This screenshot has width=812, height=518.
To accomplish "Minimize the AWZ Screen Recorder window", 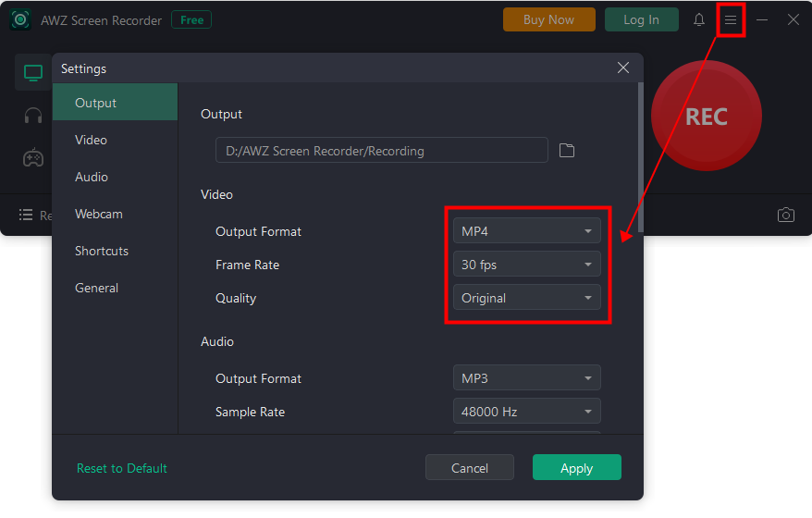I will click(x=762, y=20).
